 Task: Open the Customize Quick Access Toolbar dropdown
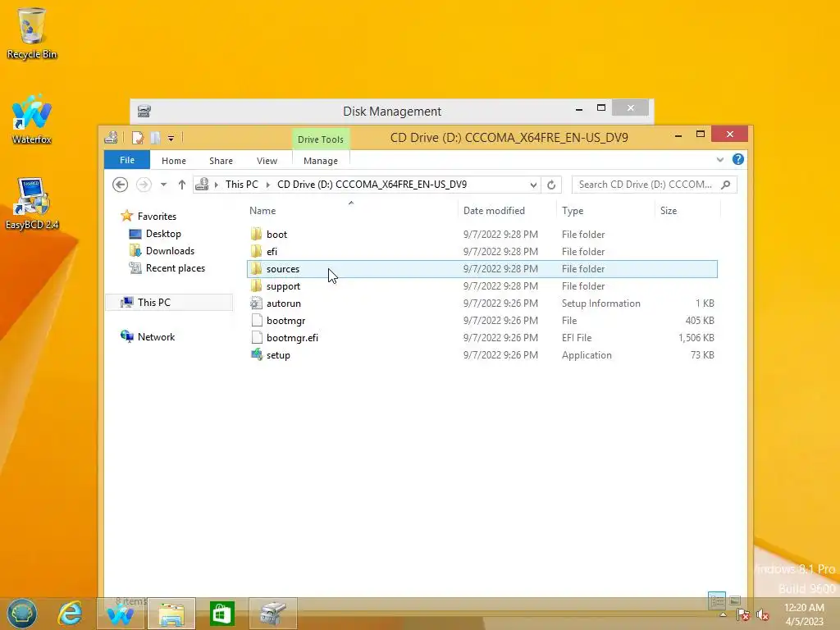[171, 138]
